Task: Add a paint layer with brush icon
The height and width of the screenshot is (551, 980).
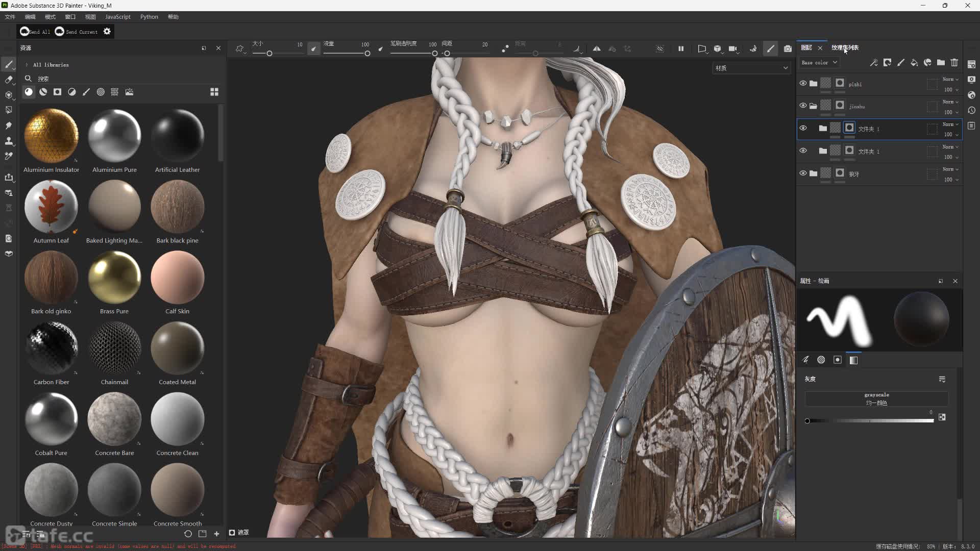Action: pos(901,62)
